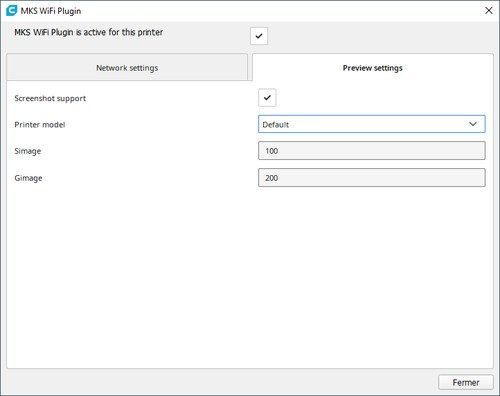The width and height of the screenshot is (500, 396).
Task: Open the Printer model combo box showing Default
Action: pos(372,124)
